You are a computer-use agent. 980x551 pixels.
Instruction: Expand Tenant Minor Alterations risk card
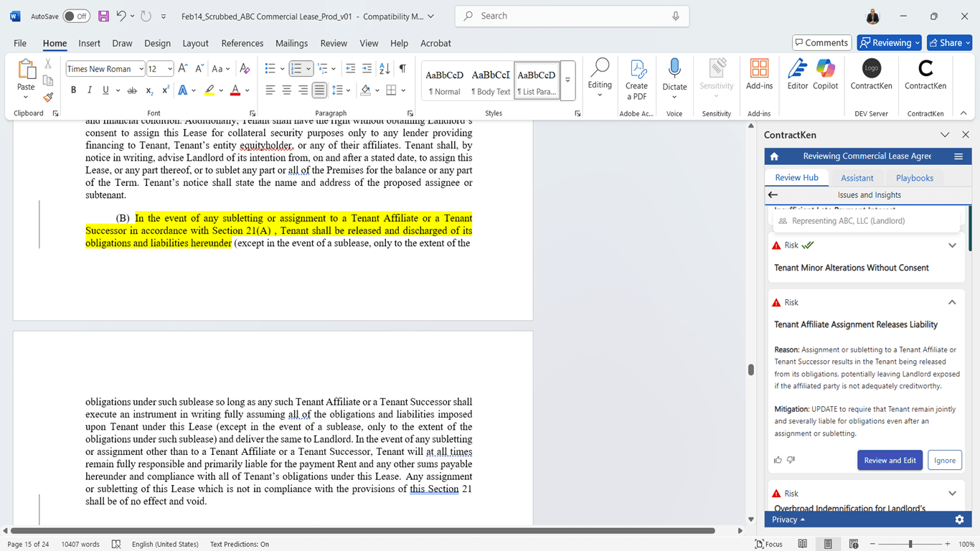coord(952,245)
